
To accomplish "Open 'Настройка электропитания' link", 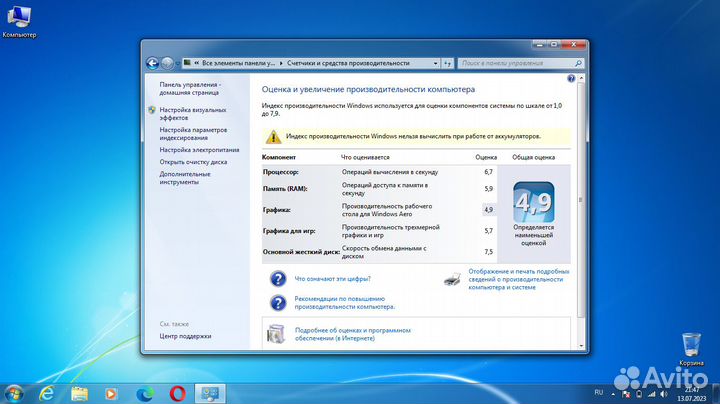I will (199, 150).
